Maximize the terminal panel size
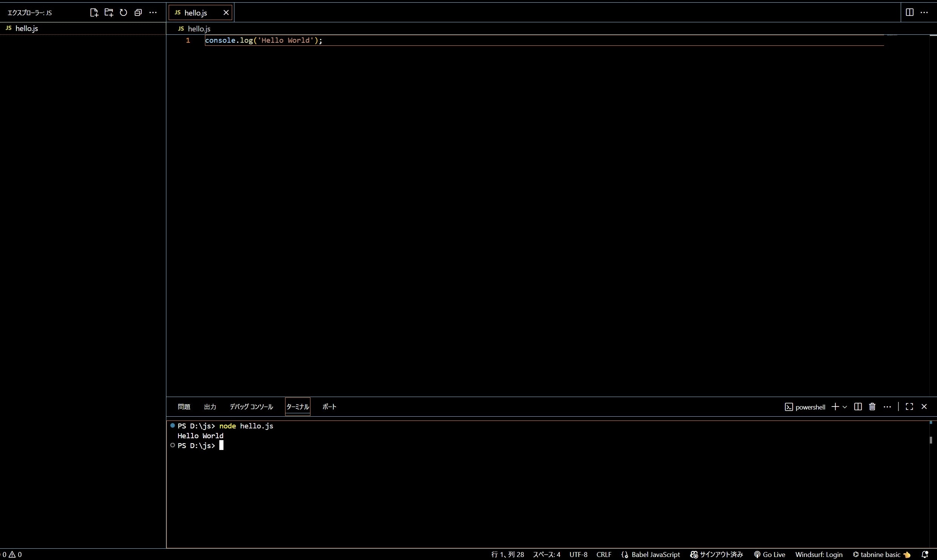Screen dimensions: 937x560 909,406
